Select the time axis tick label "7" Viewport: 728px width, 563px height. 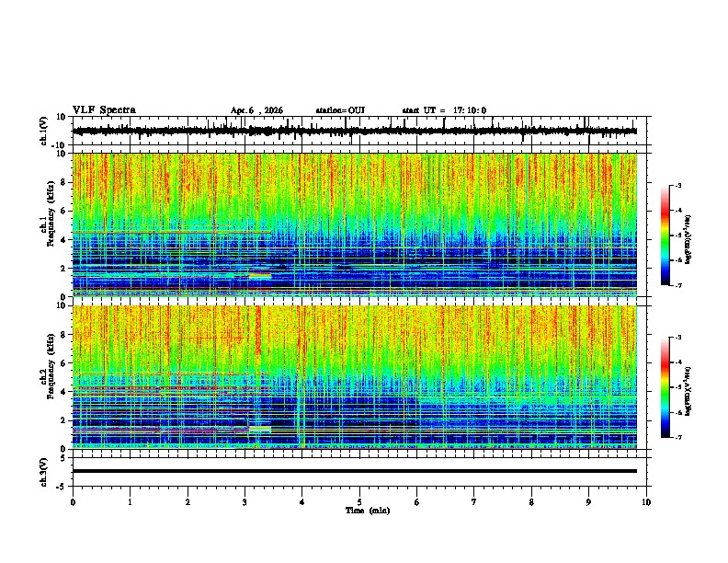[474, 502]
